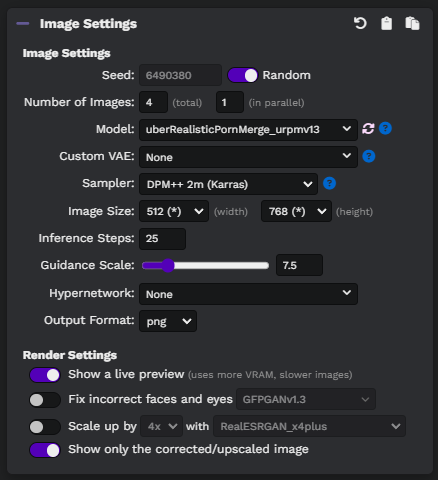Screen dimensions: 438x480
Task: Collapse the Image Settings panel
Action: tap(23, 23)
